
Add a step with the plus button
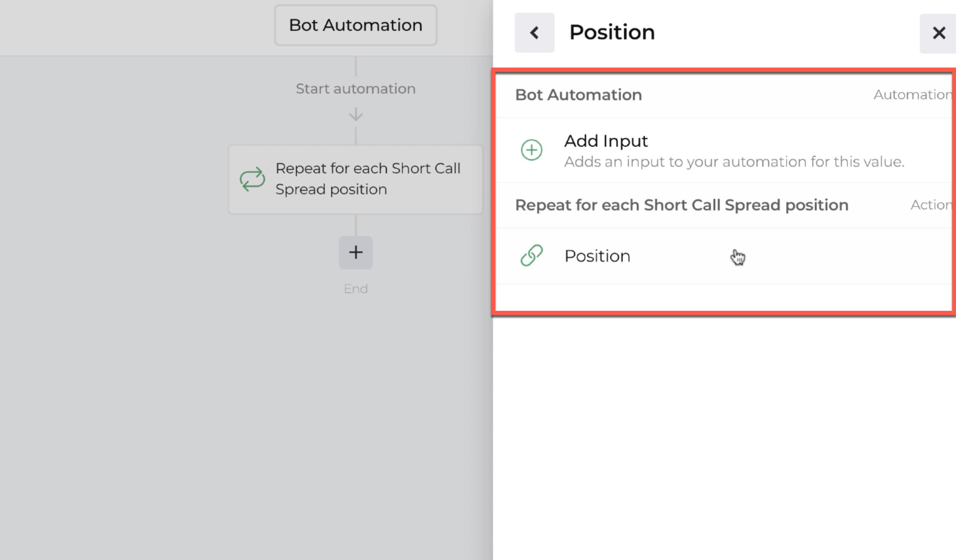pyautogui.click(x=355, y=253)
